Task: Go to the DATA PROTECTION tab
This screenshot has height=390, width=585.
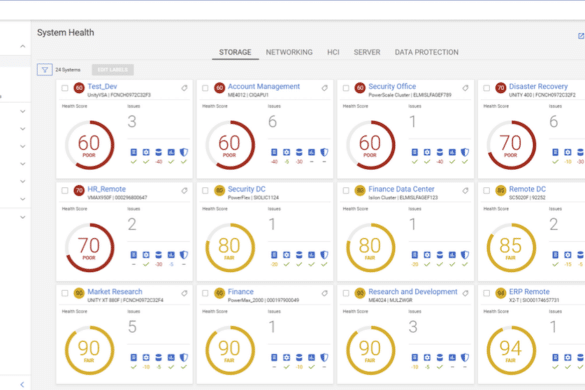Action: (x=426, y=52)
